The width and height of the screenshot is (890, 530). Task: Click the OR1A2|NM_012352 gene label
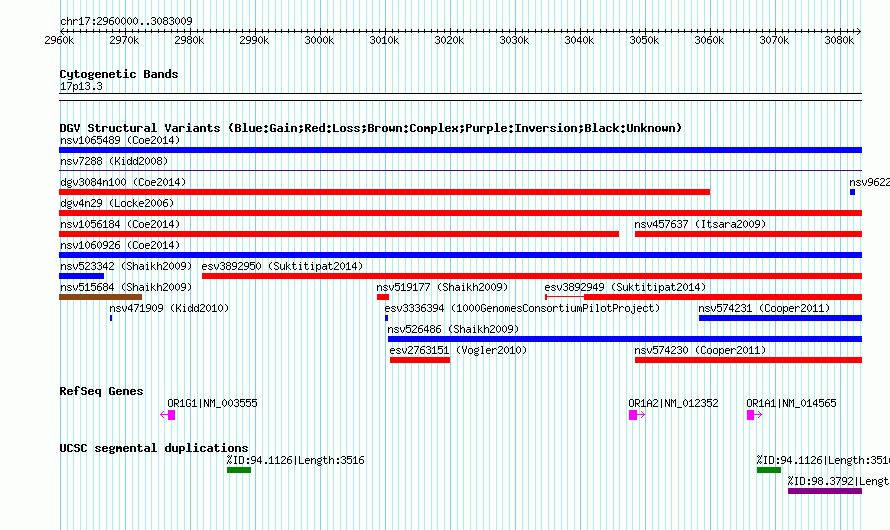pos(673,403)
